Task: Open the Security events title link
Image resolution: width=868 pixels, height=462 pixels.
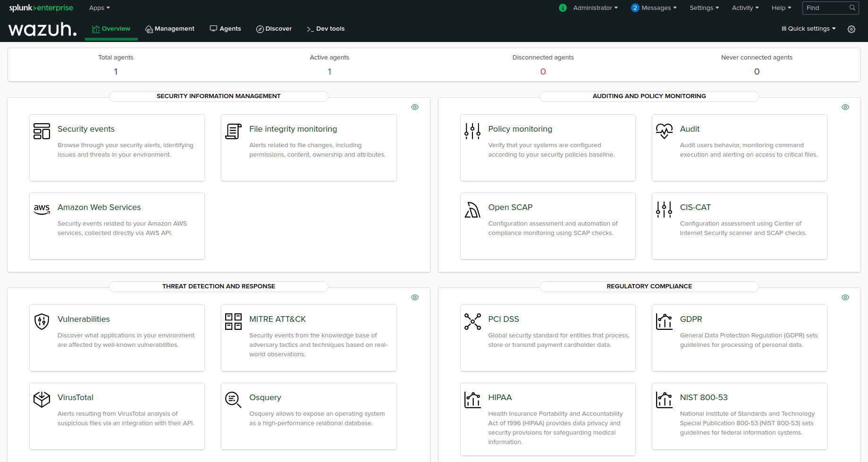Action: [x=86, y=129]
